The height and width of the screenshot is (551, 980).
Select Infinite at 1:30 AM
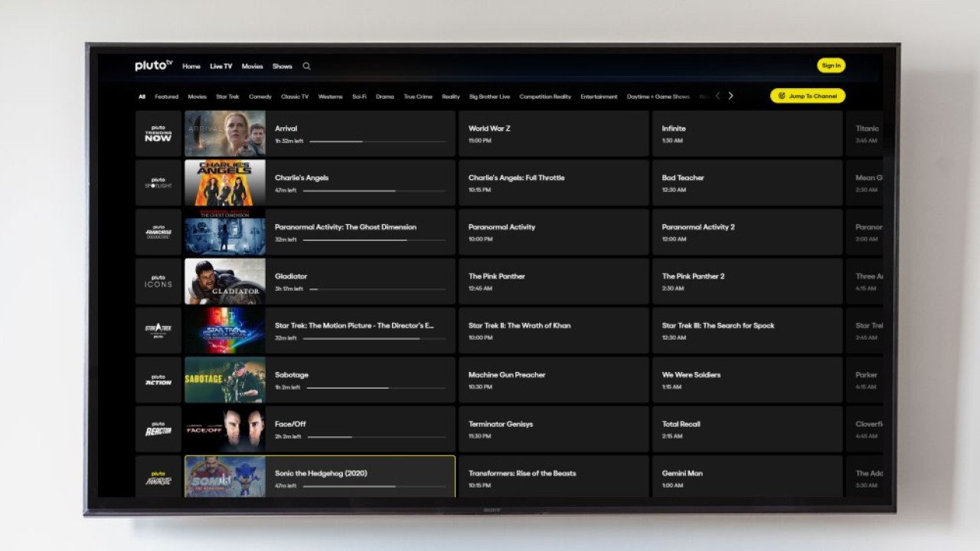[x=747, y=134]
